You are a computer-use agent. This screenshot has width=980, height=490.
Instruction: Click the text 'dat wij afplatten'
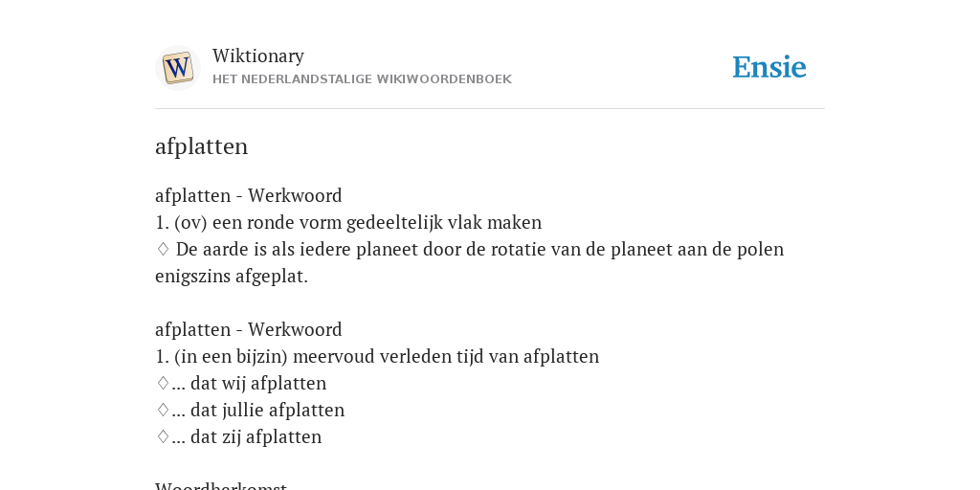(x=258, y=383)
